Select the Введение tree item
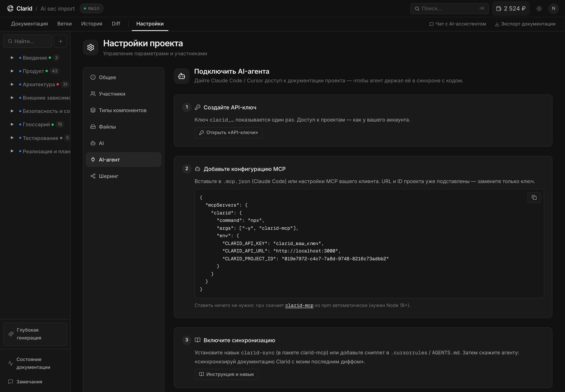 pos(35,58)
